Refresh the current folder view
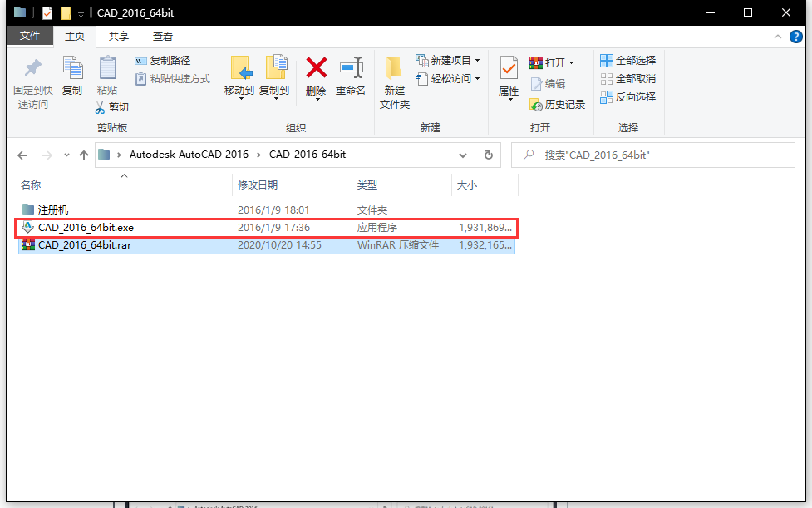 pos(489,155)
